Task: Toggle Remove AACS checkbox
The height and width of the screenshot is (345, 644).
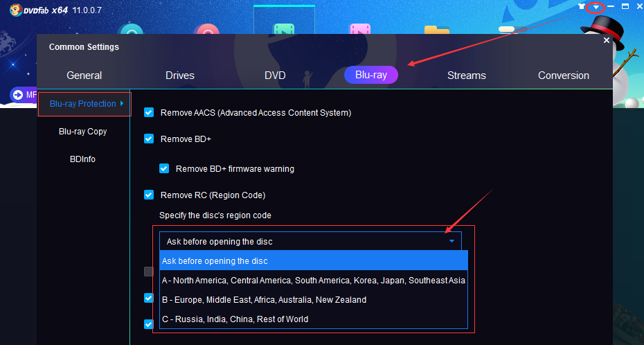Action: point(149,112)
